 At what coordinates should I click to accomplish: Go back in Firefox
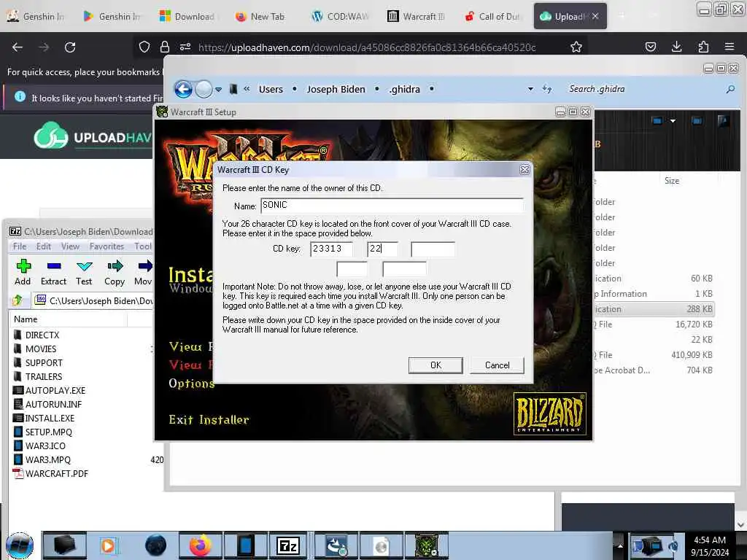[18, 47]
